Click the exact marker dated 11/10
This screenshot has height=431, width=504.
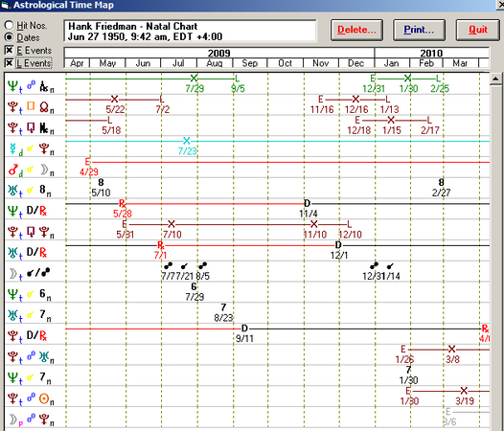click(314, 224)
